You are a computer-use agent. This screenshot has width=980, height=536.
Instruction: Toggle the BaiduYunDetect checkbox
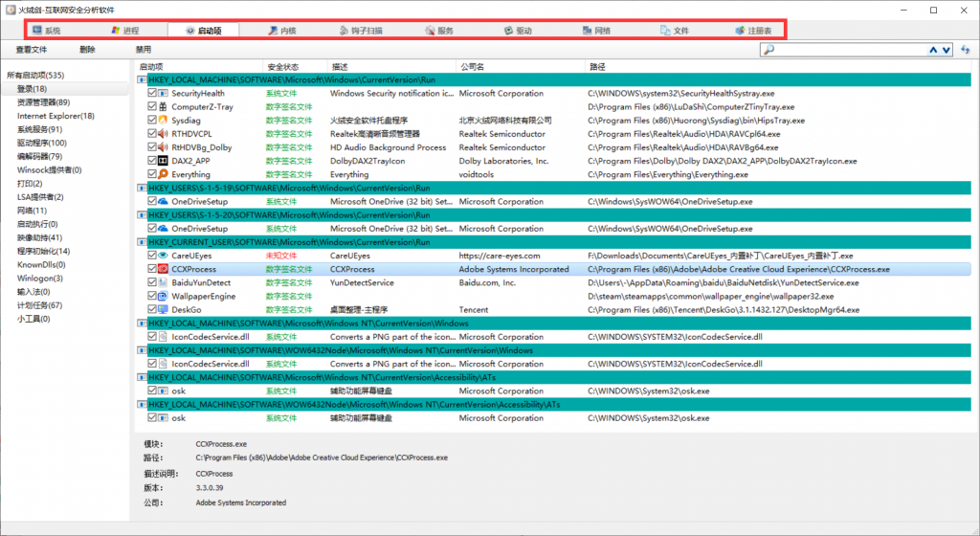(x=152, y=283)
